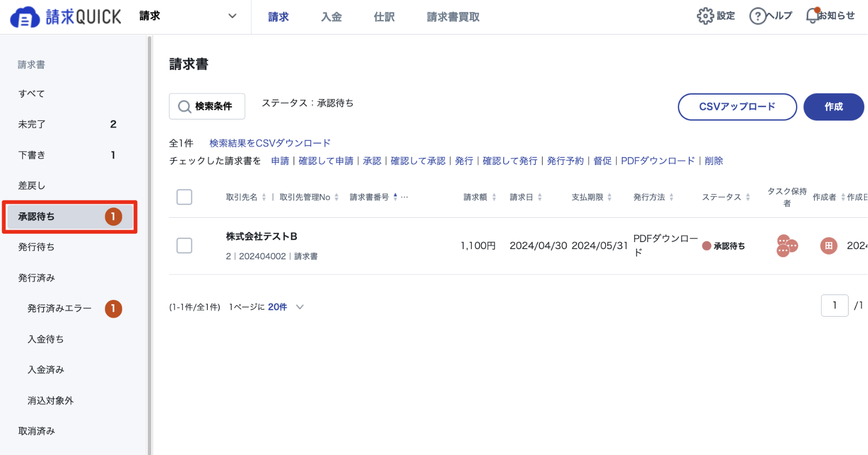Image resolution: width=868 pixels, height=455 pixels.
Task: Check the 株式会社テストB row checkbox
Action: (185, 245)
